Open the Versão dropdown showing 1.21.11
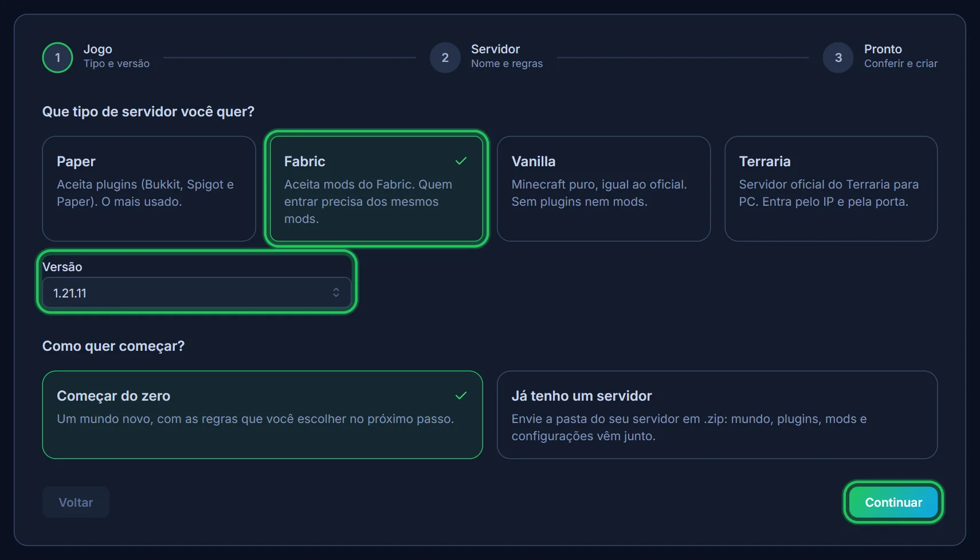Image resolution: width=980 pixels, height=560 pixels. [197, 293]
